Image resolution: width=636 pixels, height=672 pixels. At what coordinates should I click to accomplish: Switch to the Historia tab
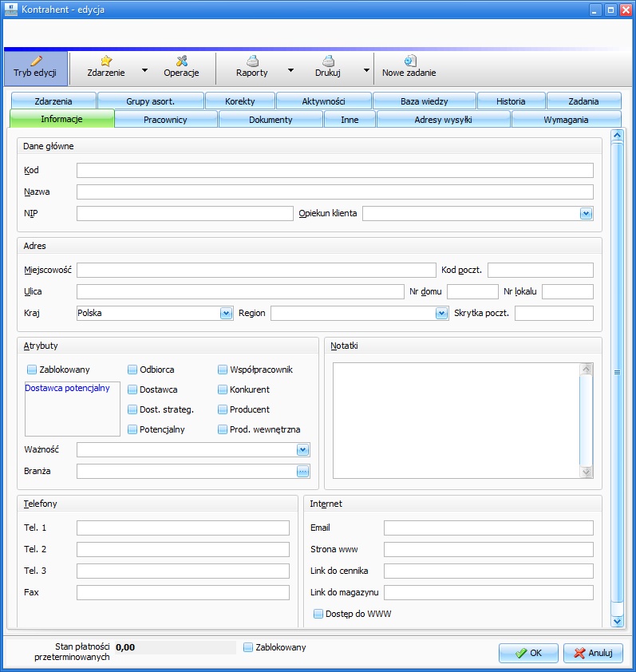point(511,101)
